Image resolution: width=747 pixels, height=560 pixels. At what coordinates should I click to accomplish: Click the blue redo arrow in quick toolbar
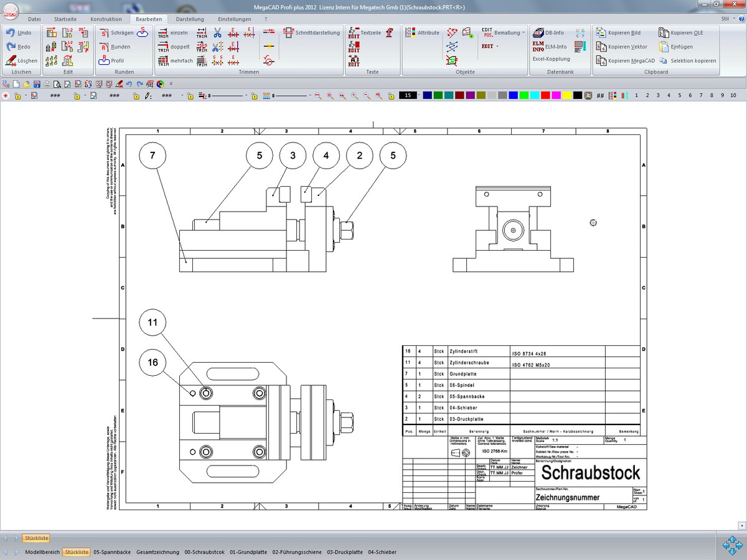click(140, 84)
